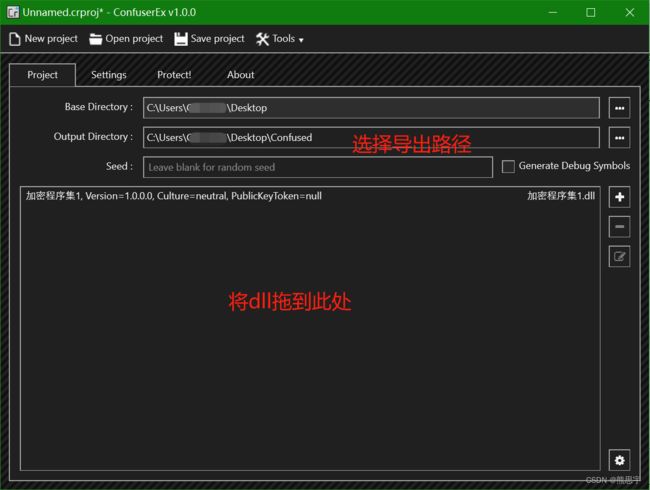The image size is (650, 490).
Task: Remove the module with the minus button
Action: pos(619,227)
